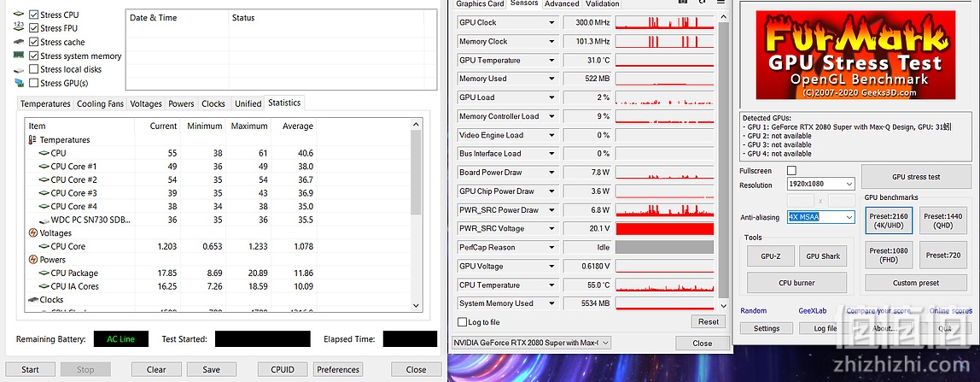The width and height of the screenshot is (980, 382).
Task: Click the thermometer icon of the Temperatures group
Action: pos(33,139)
